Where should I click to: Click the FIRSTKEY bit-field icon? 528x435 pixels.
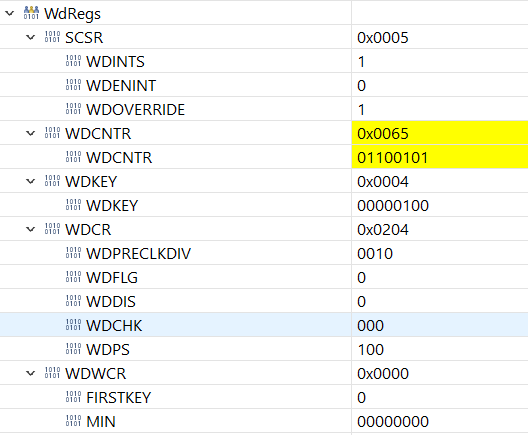tap(73, 397)
